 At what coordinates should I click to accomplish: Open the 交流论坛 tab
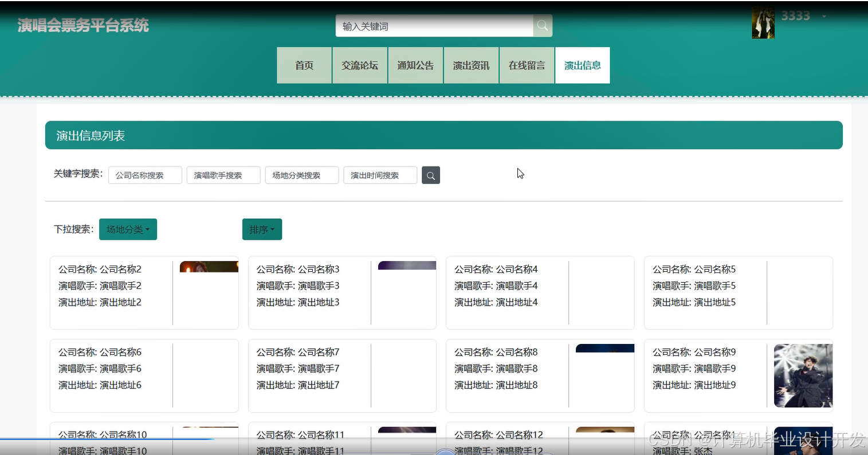tap(360, 65)
